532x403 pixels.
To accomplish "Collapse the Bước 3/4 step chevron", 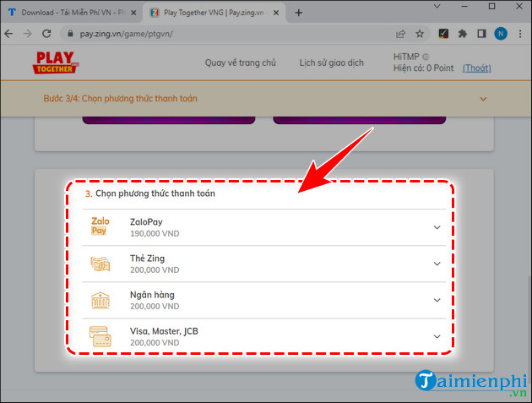I will (x=483, y=99).
